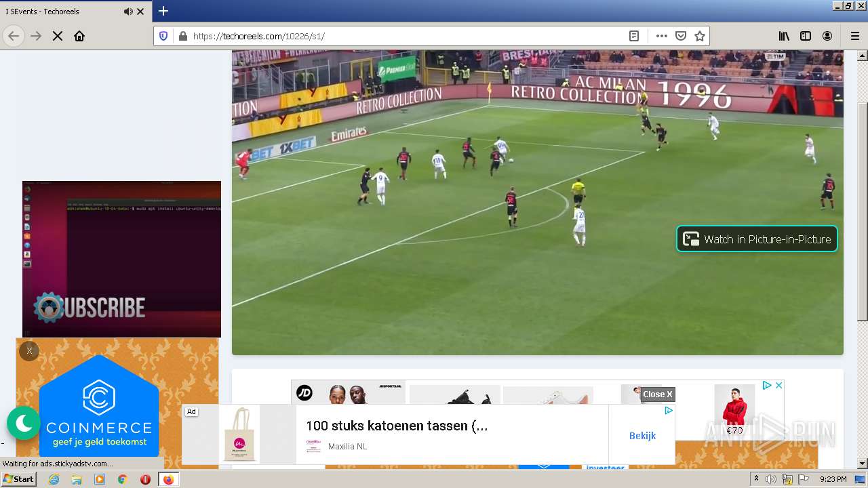The height and width of the screenshot is (488, 868).
Task: Toggle the Firefox sidebar
Action: [806, 36]
